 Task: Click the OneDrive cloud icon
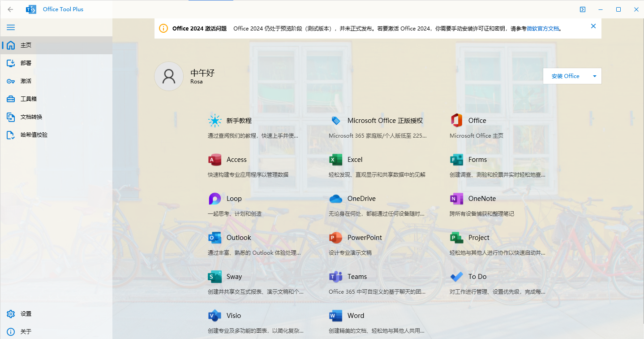[x=336, y=199]
